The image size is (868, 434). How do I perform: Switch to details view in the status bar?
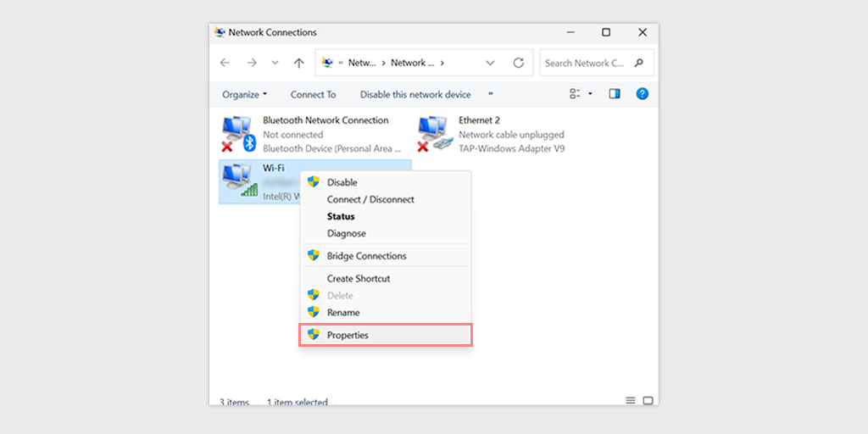tap(631, 400)
